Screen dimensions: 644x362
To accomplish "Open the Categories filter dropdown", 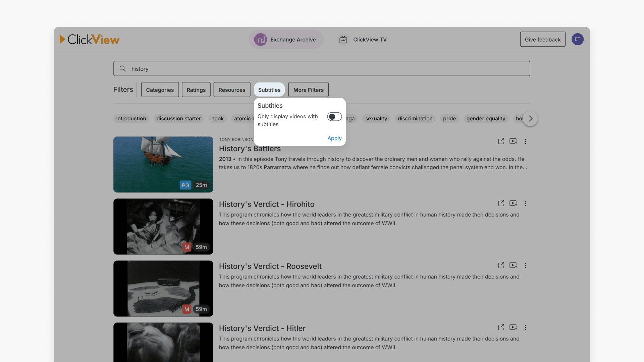I will (x=160, y=90).
